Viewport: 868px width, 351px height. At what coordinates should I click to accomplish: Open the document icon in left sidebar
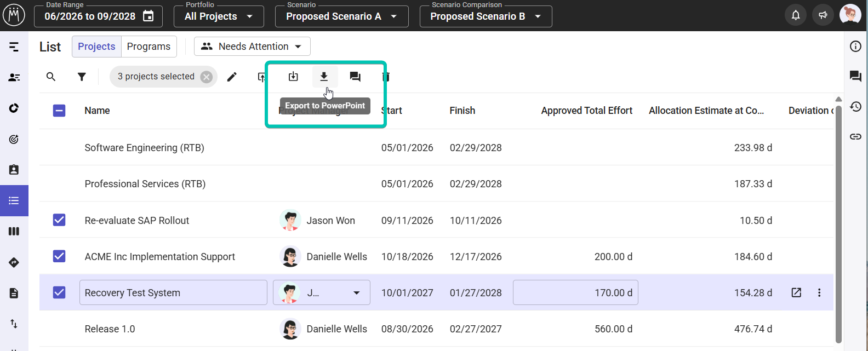tap(14, 293)
